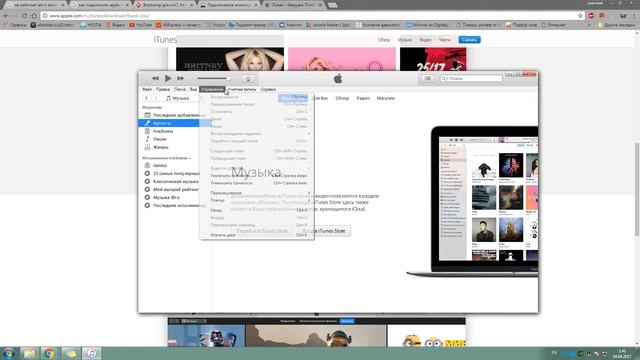This screenshot has height=360, width=640.
Task: Click the iTunes search field
Action: (471, 78)
